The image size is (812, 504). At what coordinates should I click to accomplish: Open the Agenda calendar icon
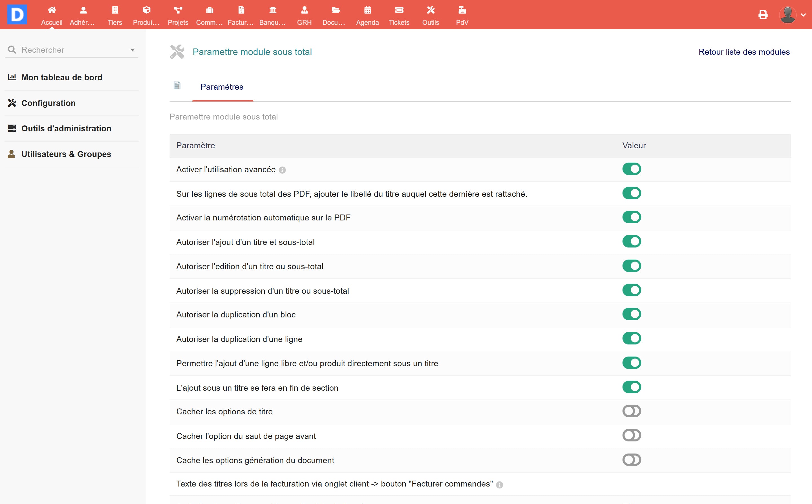[x=367, y=10]
